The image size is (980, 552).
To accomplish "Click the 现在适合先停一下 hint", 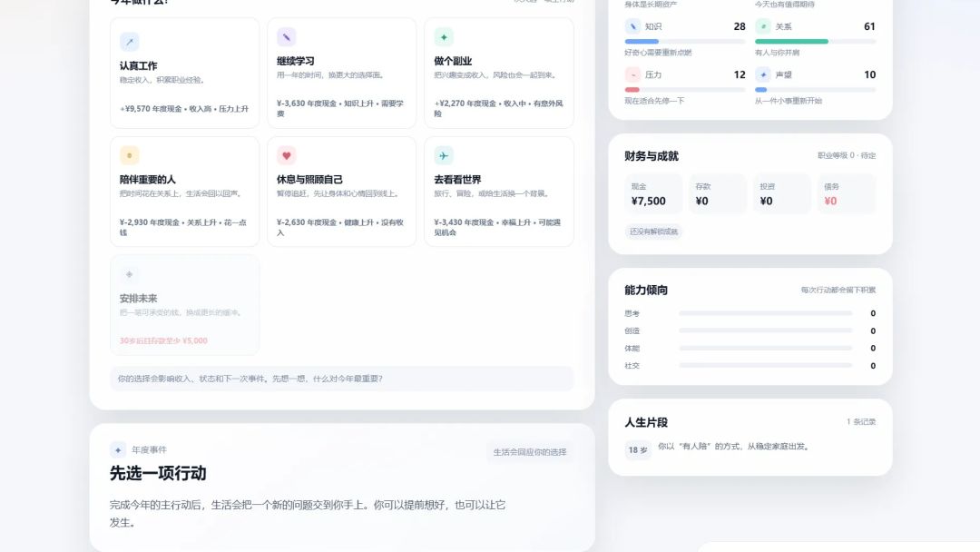I will [x=654, y=101].
